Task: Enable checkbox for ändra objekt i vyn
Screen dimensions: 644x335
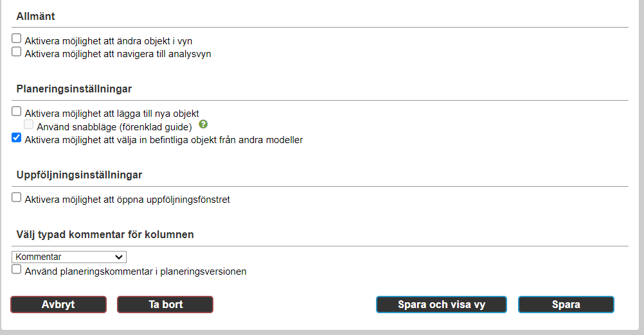Action: click(17, 39)
